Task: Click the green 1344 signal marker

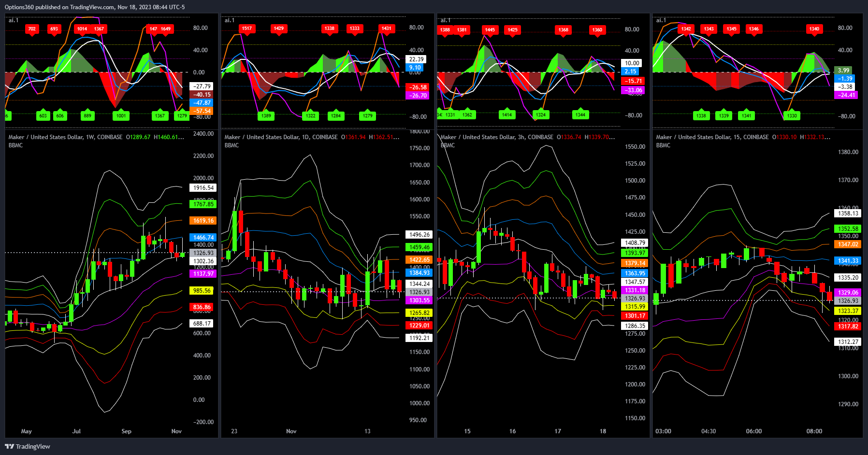Action: [580, 114]
